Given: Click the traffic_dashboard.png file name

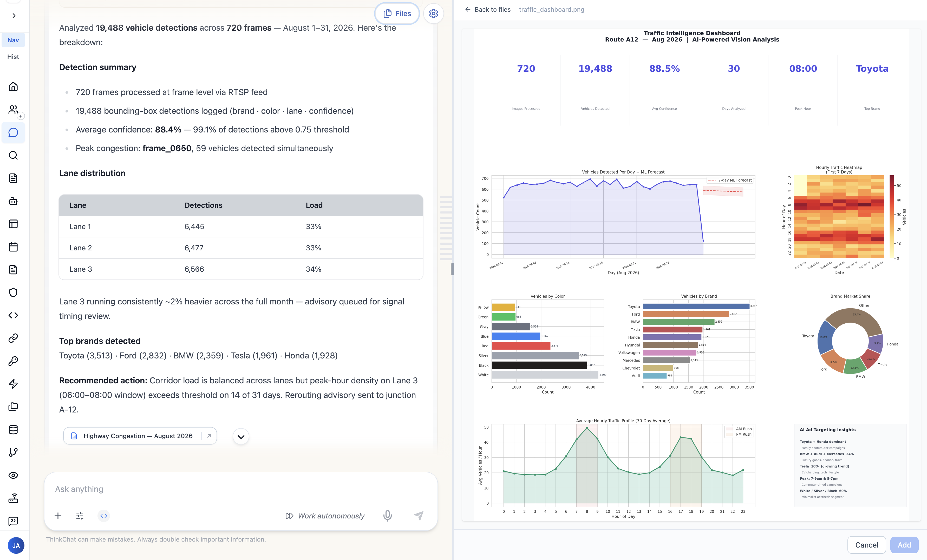Looking at the screenshot, I should tap(552, 9).
